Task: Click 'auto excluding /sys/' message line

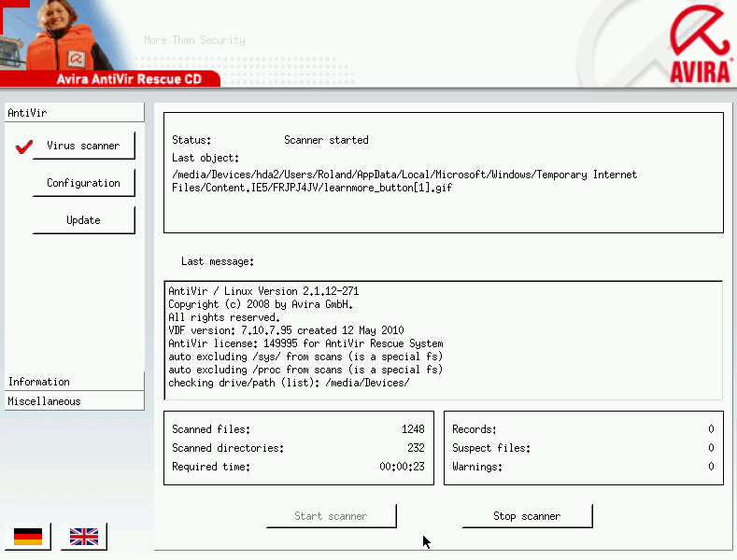Action: 305,357
